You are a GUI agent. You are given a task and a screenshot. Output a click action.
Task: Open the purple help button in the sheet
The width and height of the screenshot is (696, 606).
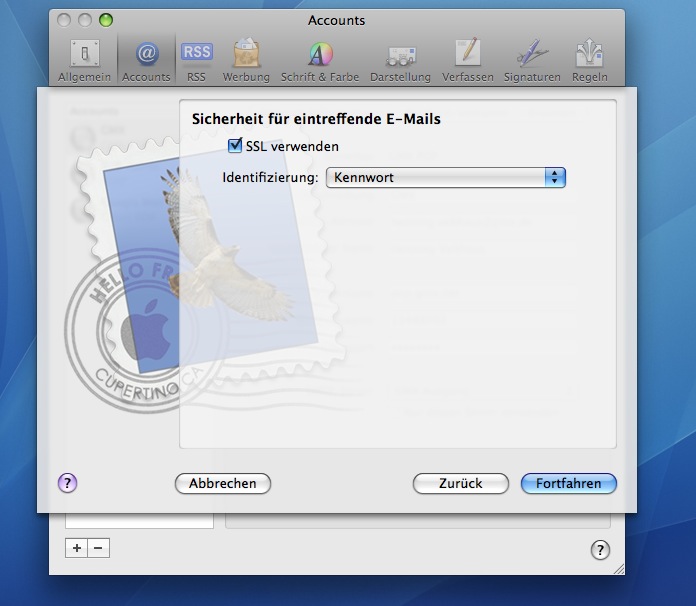coord(67,483)
